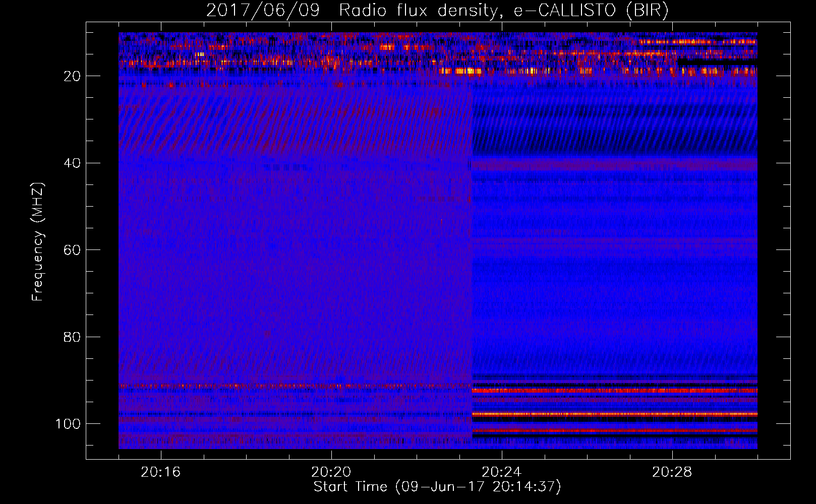The height and width of the screenshot is (504, 816).
Task: Click the 20 MHz frequency tick label
Action: tap(72, 76)
